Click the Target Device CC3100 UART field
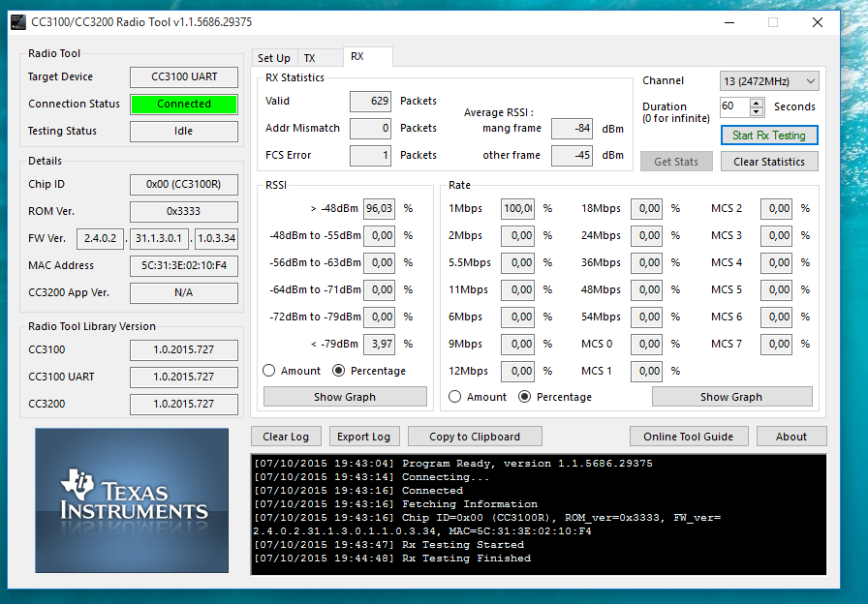Viewport: 868px width, 604px height. pos(184,76)
